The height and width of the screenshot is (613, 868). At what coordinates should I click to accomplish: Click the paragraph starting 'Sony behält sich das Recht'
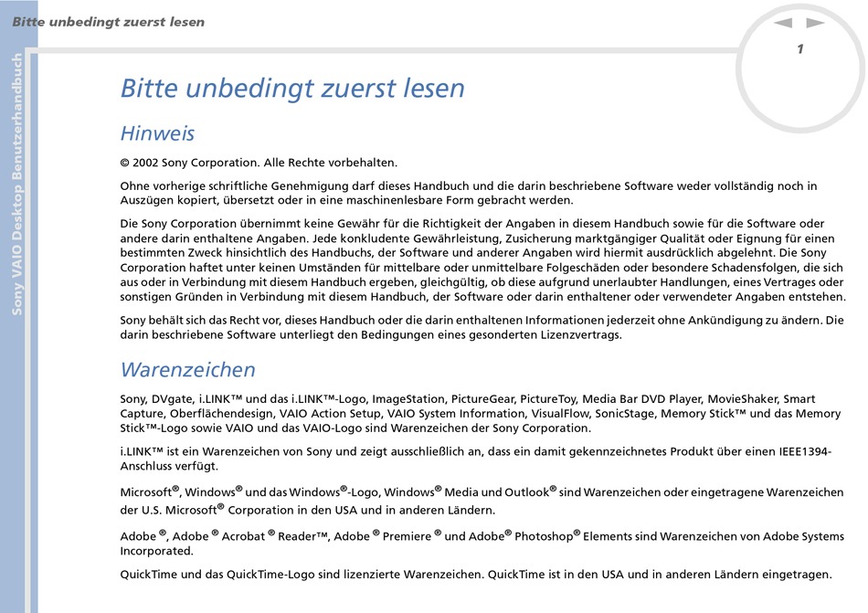(482, 328)
